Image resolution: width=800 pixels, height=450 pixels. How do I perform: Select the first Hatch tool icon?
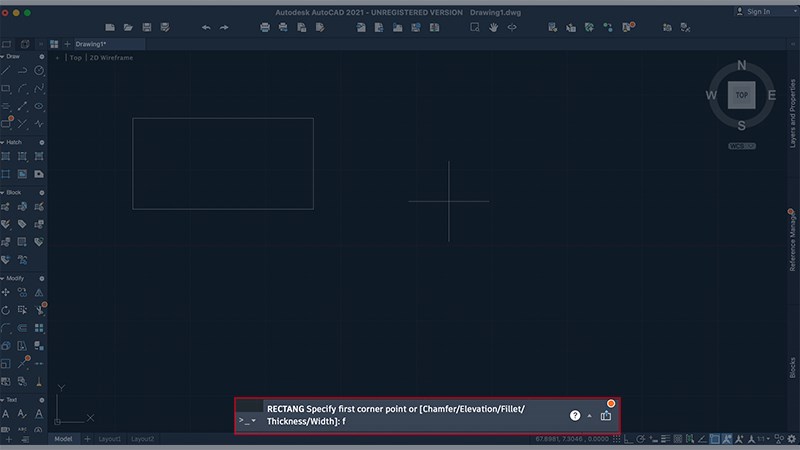coord(6,156)
